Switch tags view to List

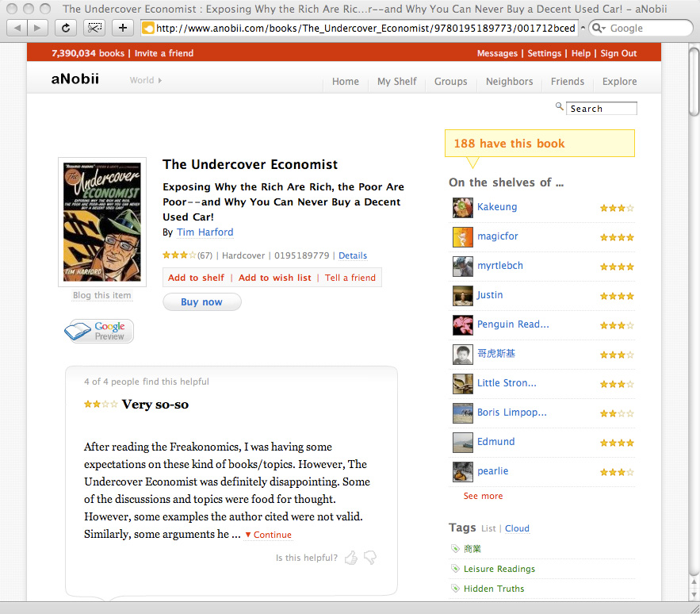click(488, 528)
